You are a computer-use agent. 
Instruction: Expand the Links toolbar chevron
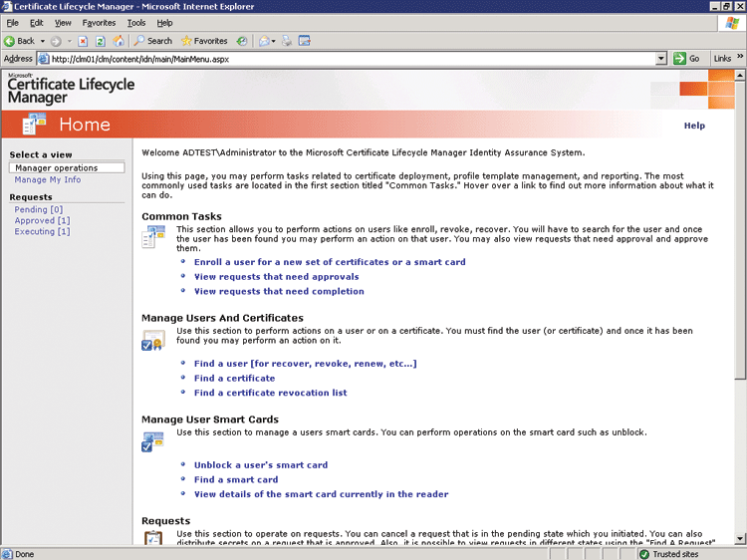740,57
